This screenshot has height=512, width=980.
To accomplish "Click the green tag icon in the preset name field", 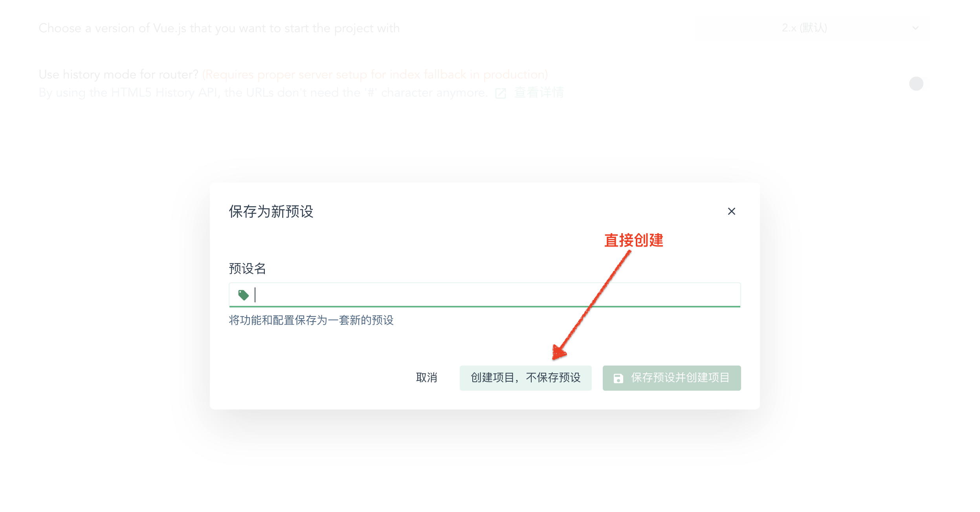I will point(244,294).
